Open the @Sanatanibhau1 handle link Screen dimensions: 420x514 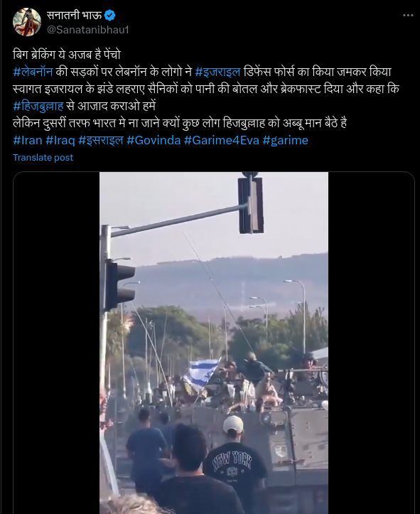88,30
